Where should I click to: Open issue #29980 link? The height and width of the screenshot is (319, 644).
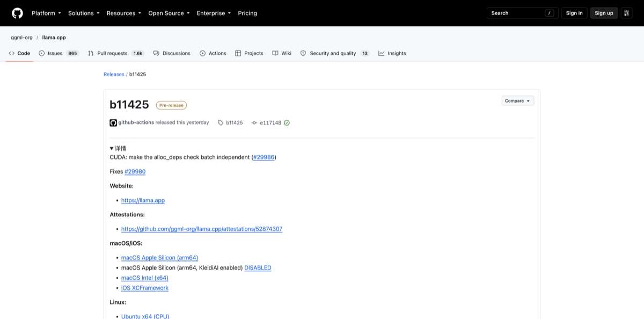click(135, 172)
